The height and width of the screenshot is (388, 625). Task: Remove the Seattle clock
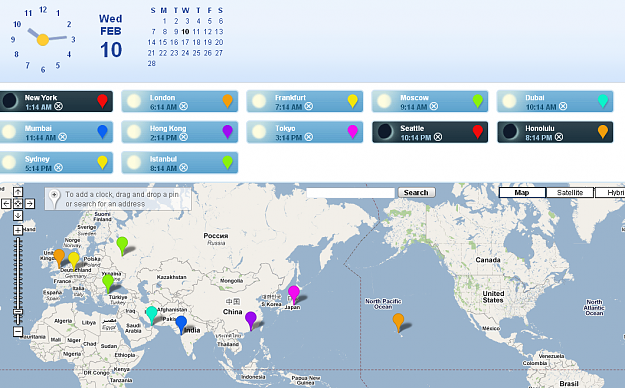[438, 137]
